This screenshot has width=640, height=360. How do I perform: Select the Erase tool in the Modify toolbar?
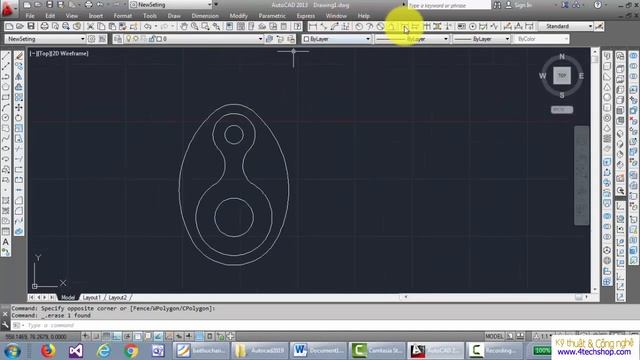click(x=19, y=56)
